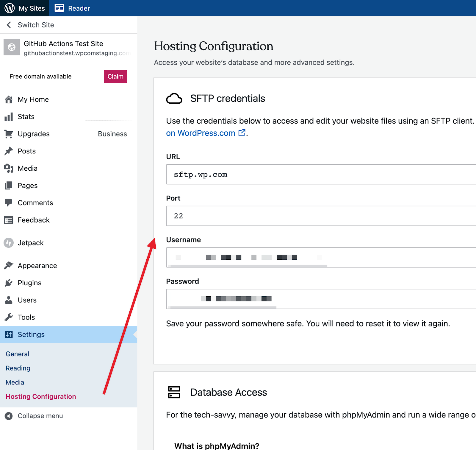Viewport: 476px width, 450px height.
Task: Click the back chevron next to Switch Site
Action: click(x=9, y=25)
